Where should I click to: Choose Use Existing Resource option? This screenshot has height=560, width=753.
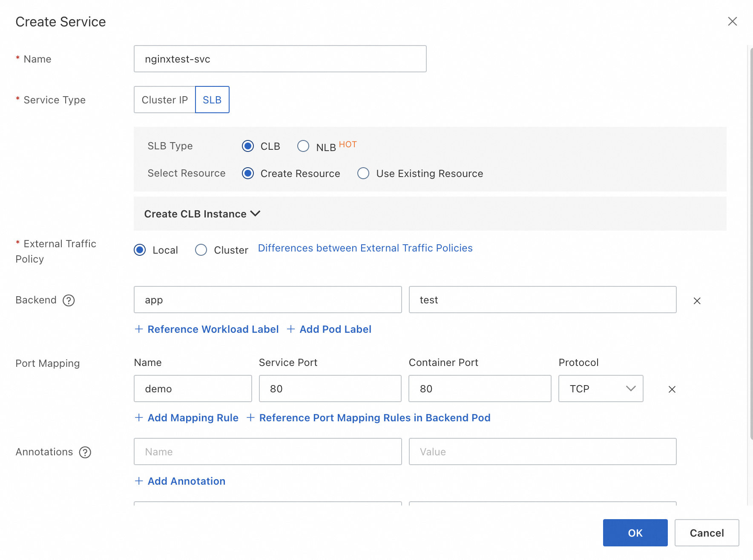[x=363, y=174]
